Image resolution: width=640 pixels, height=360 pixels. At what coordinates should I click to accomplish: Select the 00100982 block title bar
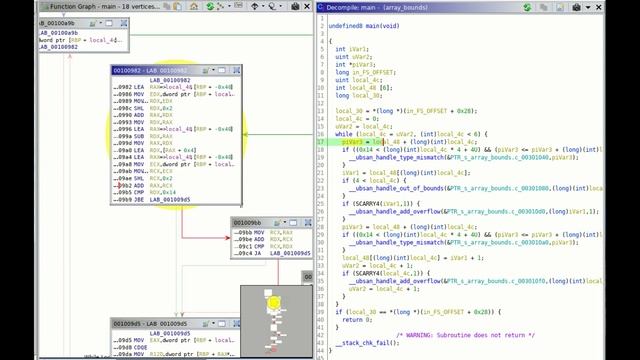(x=176, y=71)
